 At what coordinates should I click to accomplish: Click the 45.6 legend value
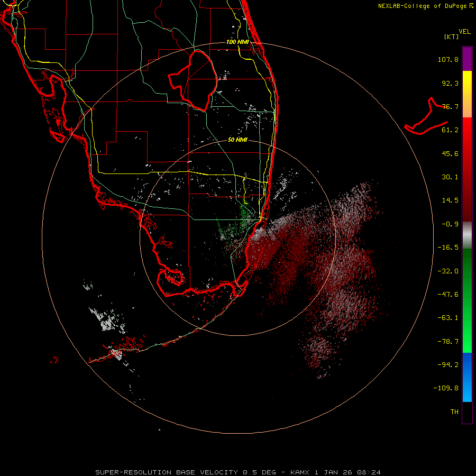(x=450, y=153)
